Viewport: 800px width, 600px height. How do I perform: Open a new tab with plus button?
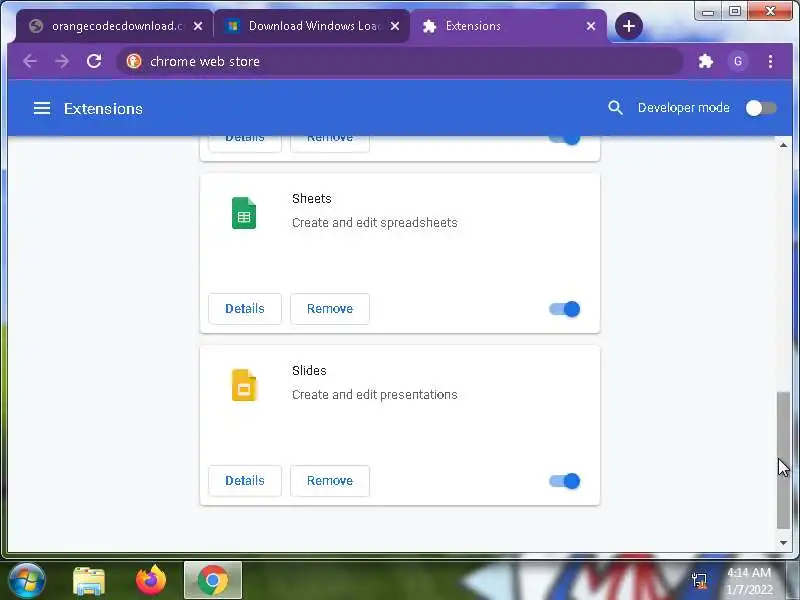coord(629,26)
